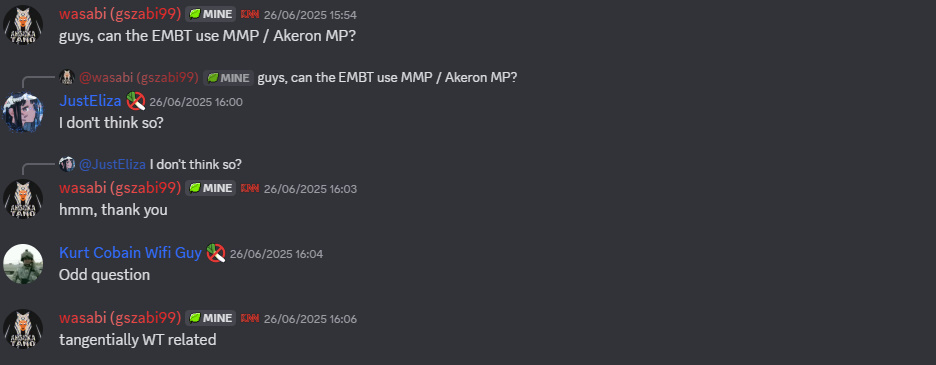Screen dimensions: 936x365
Task: Open JustEliza's avatar profile picture
Action: [23, 112]
